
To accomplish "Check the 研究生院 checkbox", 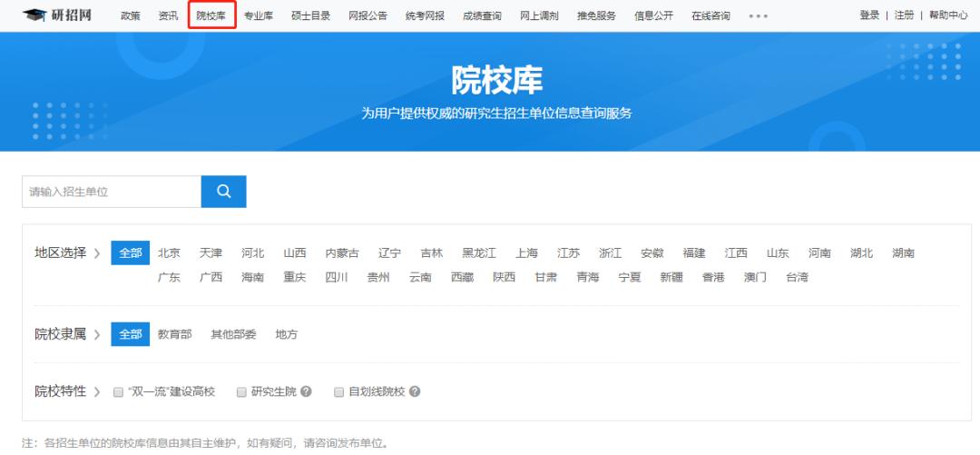I will point(241,392).
